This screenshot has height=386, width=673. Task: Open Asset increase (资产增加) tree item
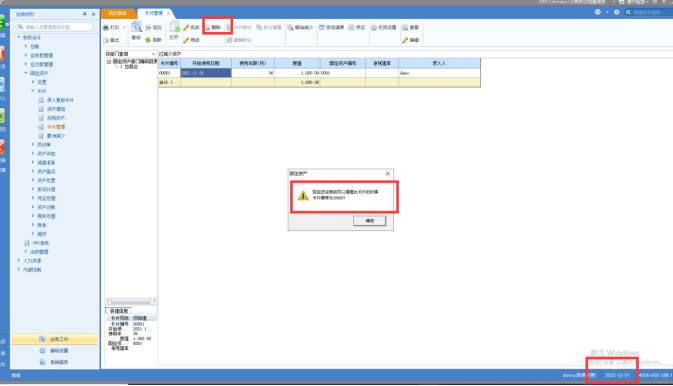pos(56,109)
